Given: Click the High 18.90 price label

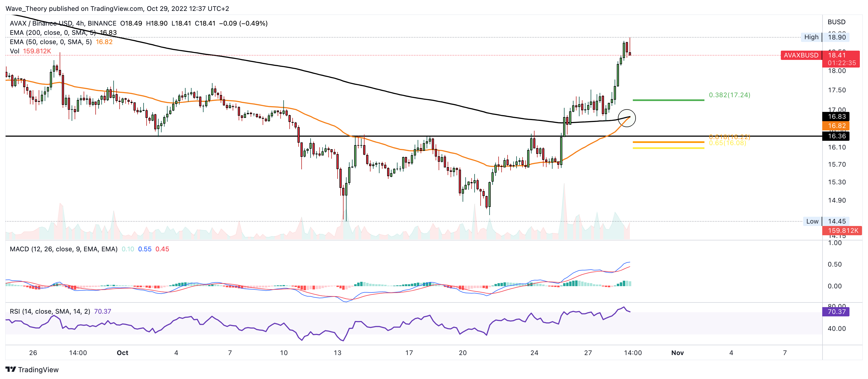Looking at the screenshot, I should [825, 37].
